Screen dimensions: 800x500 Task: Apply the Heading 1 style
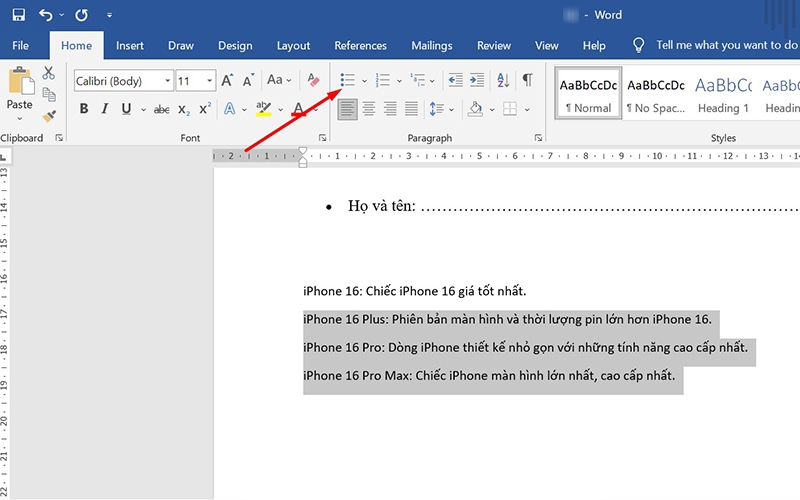pyautogui.click(x=723, y=93)
